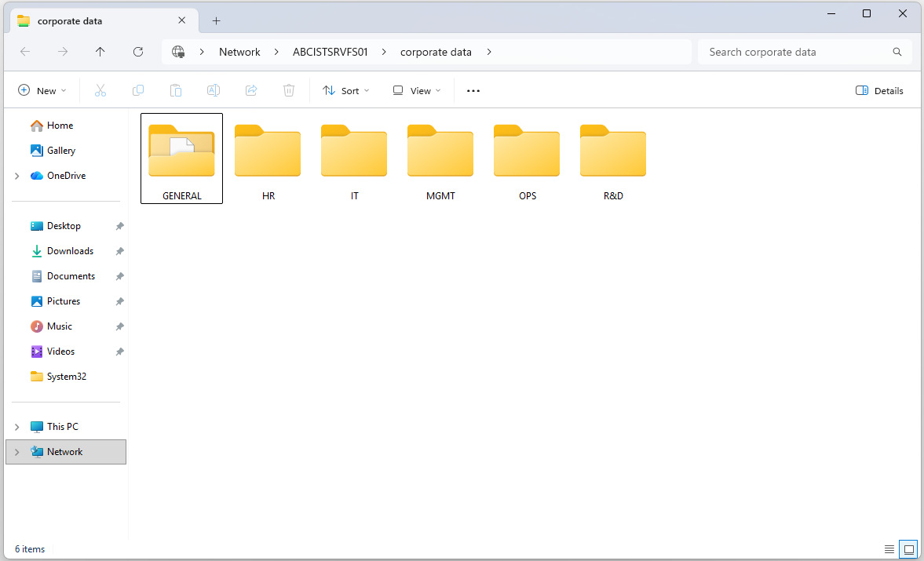Expand chevron after corporate data breadcrumb
The image size is (924, 561).
tap(489, 52)
